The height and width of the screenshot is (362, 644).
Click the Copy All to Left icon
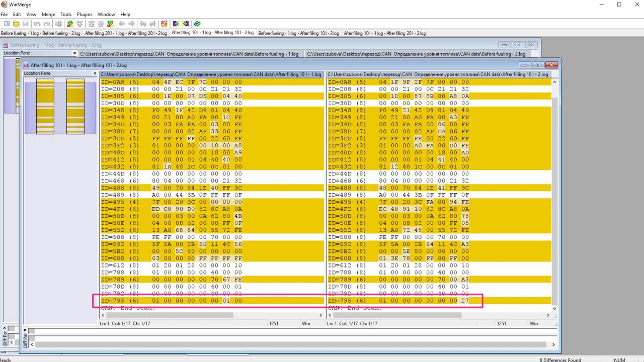[x=186, y=24]
